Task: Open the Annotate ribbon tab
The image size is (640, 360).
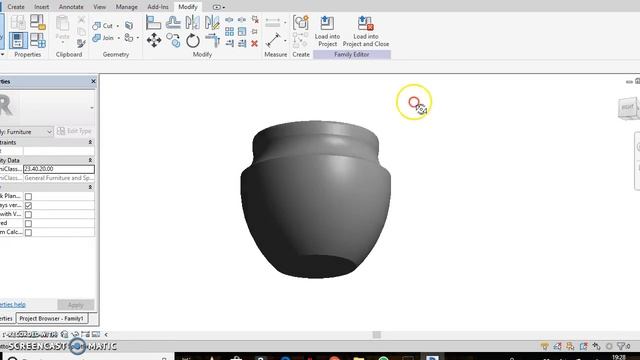Action: point(71,7)
